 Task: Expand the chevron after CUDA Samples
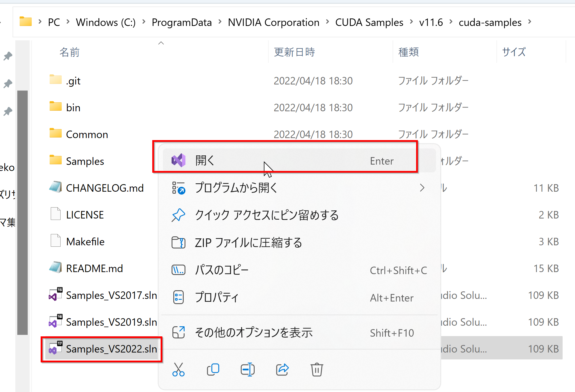[411, 22]
